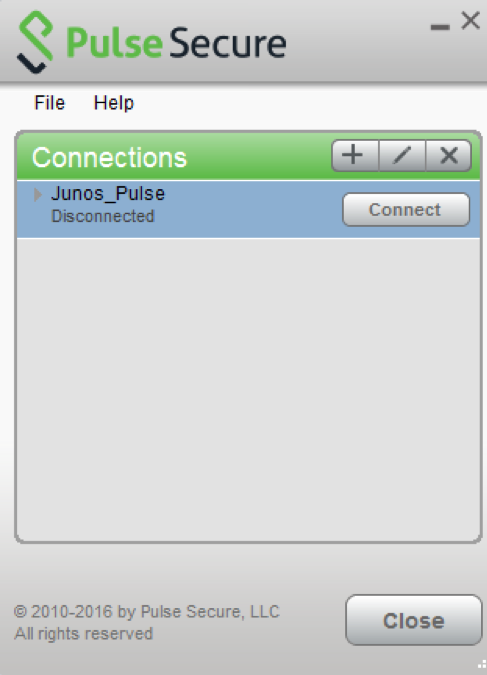
Task: Click the Disconnected status label
Action: (x=102, y=216)
